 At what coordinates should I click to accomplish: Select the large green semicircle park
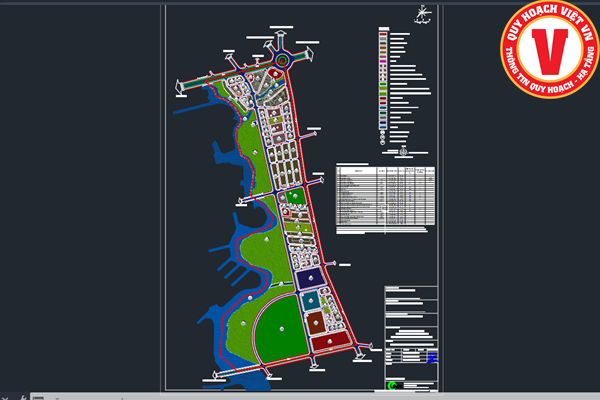pos(279,325)
